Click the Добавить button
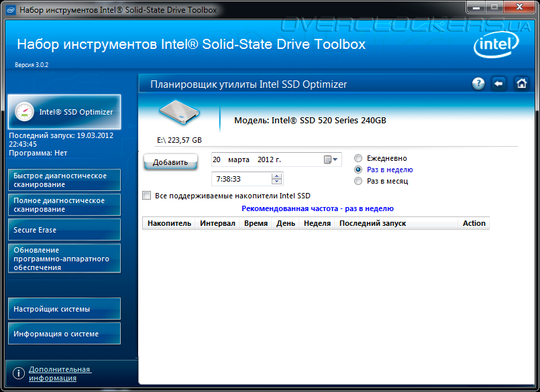540x392 pixels. pos(170,162)
